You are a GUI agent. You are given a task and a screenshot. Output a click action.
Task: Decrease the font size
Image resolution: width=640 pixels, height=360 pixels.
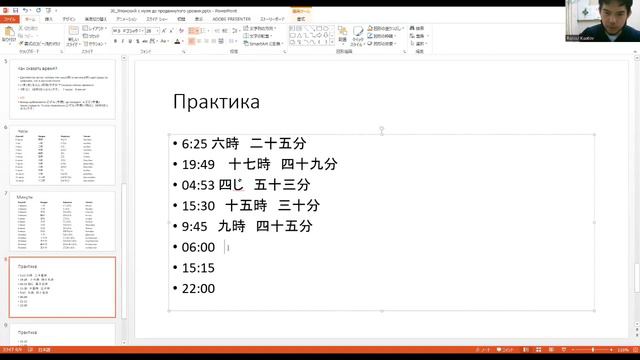point(171,31)
